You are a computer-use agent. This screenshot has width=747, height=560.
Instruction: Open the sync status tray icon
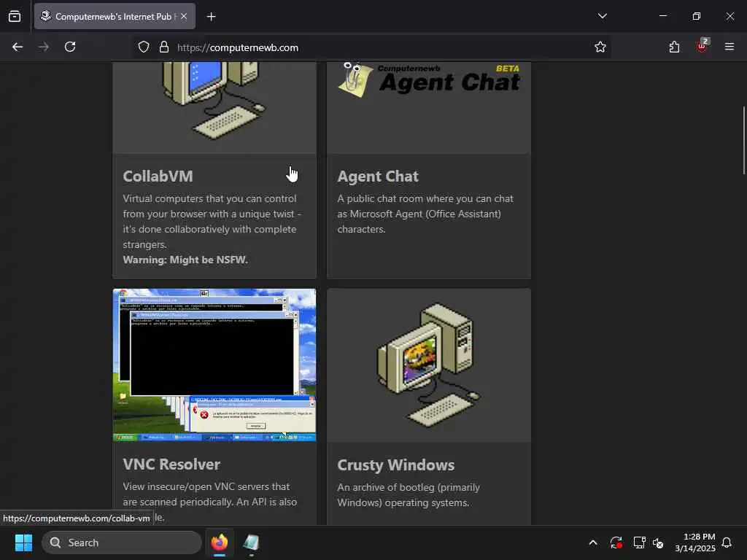[x=616, y=542]
